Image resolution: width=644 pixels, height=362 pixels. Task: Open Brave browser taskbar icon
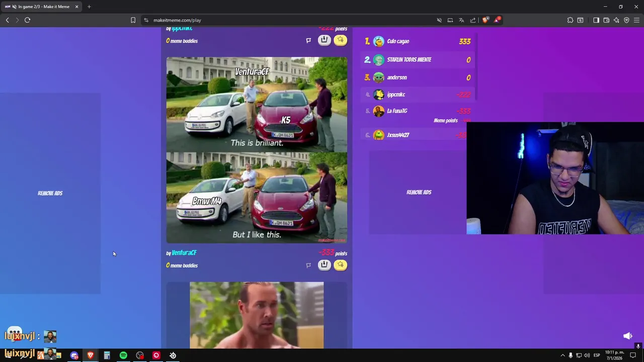[x=91, y=355]
